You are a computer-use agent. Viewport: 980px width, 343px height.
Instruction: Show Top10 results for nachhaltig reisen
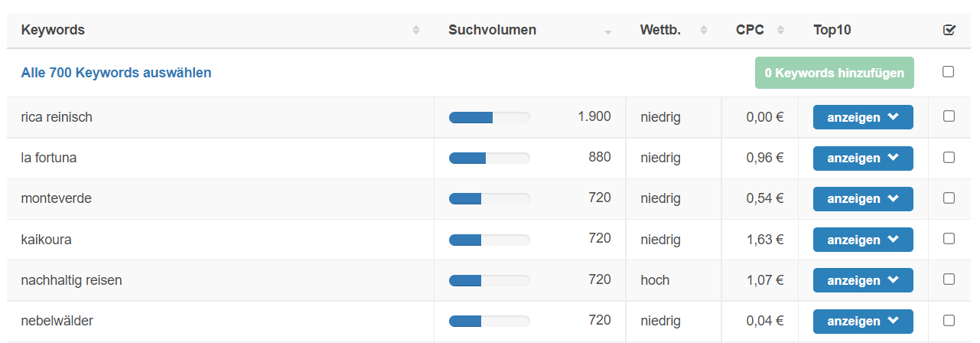click(863, 280)
